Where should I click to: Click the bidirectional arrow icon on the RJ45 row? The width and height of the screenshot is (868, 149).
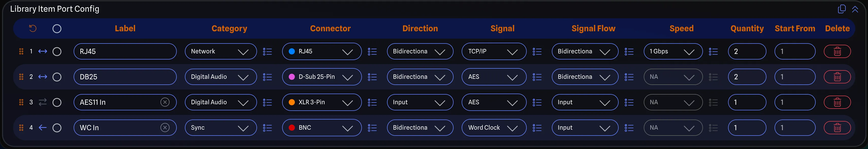[43, 51]
